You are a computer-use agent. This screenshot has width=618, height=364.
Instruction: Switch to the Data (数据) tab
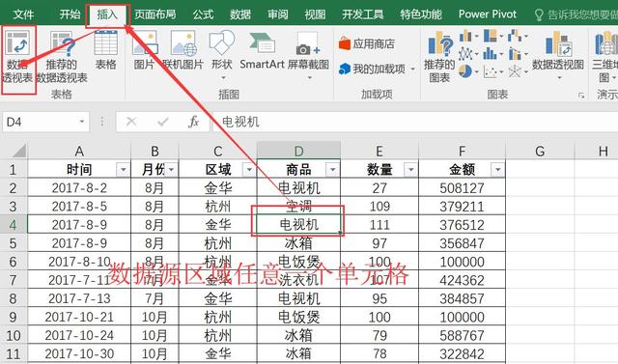click(240, 14)
